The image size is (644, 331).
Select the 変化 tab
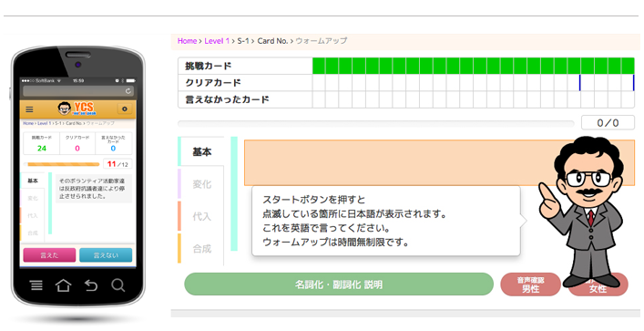(202, 184)
